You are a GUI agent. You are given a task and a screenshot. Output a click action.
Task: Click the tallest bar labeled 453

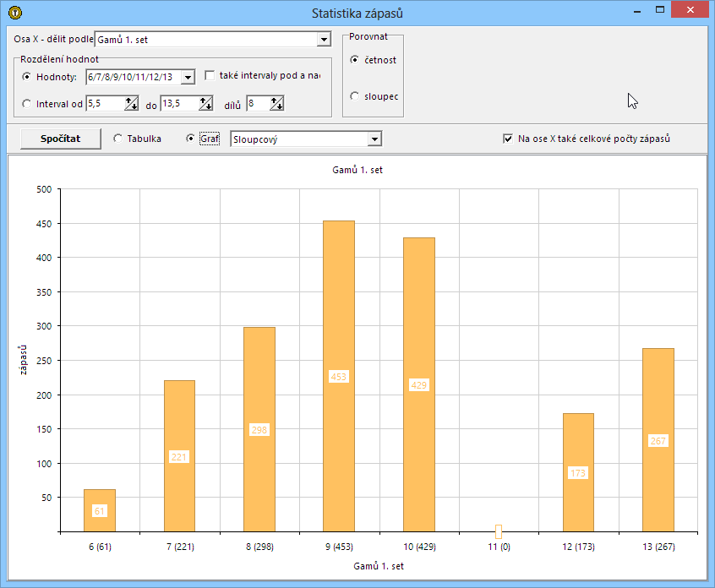pyautogui.click(x=339, y=376)
